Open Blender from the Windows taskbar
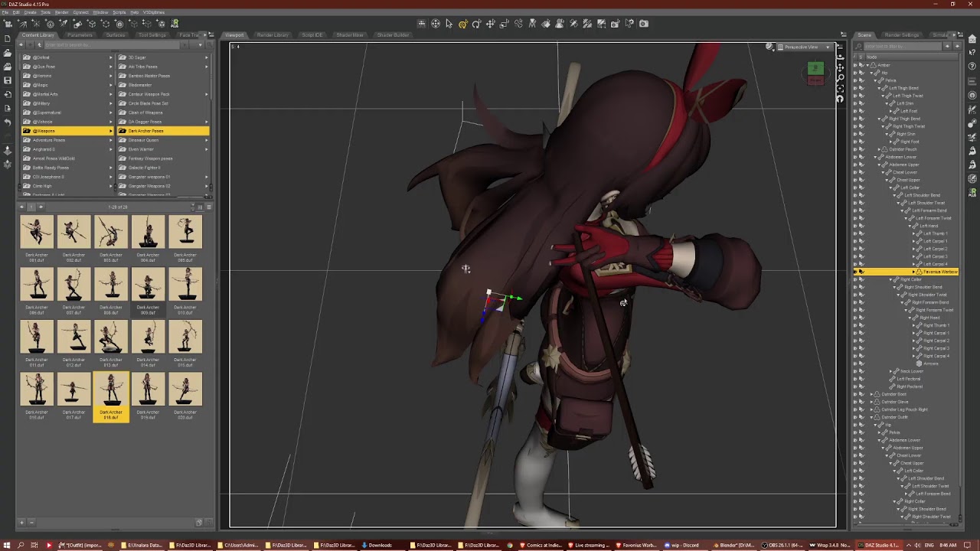 point(733,546)
